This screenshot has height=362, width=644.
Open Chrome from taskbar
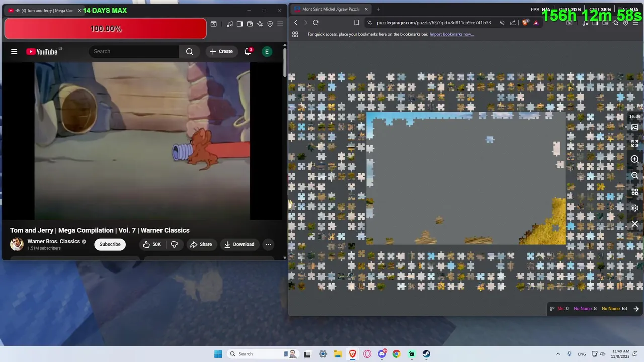pos(396,354)
